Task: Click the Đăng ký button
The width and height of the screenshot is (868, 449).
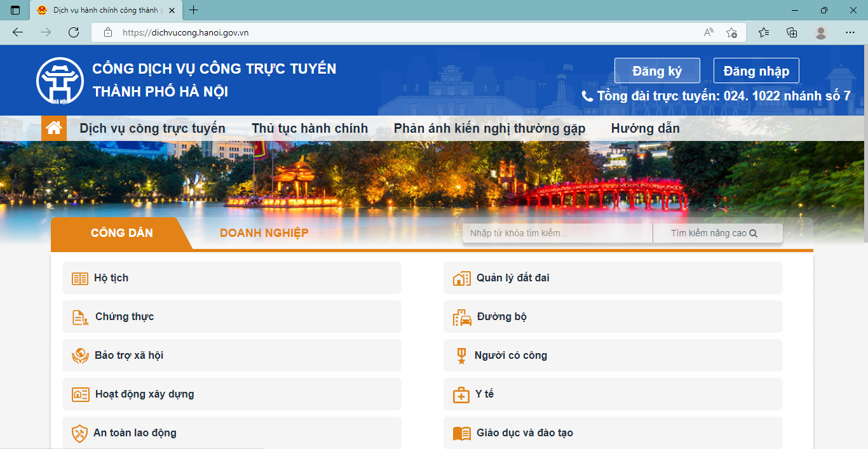Action: (657, 70)
